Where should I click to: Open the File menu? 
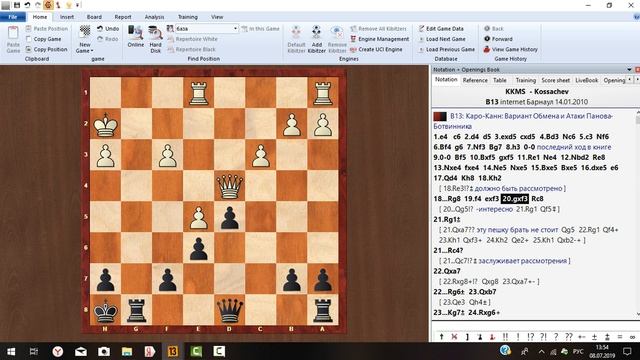pyautogui.click(x=13, y=17)
